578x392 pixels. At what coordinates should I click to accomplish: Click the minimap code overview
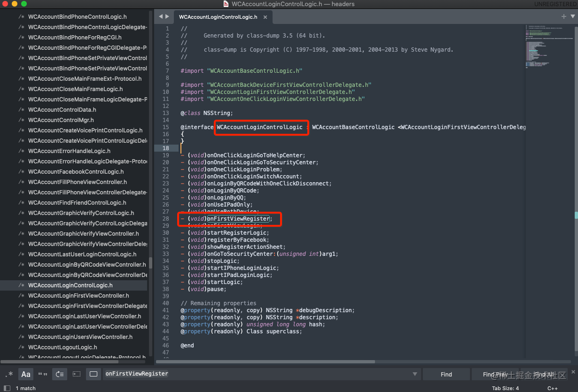click(x=549, y=46)
